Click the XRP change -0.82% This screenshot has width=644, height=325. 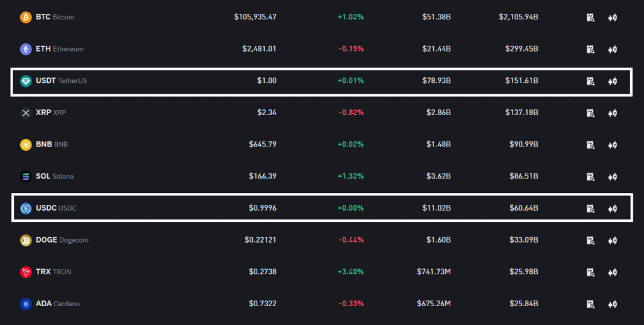[x=351, y=113]
